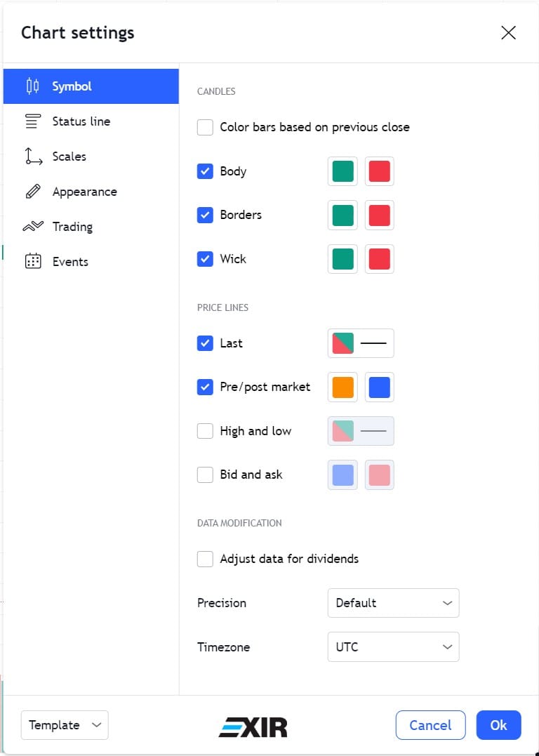The image size is (539, 756).
Task: Uncheck the Wick checkbox
Action: pyautogui.click(x=205, y=259)
